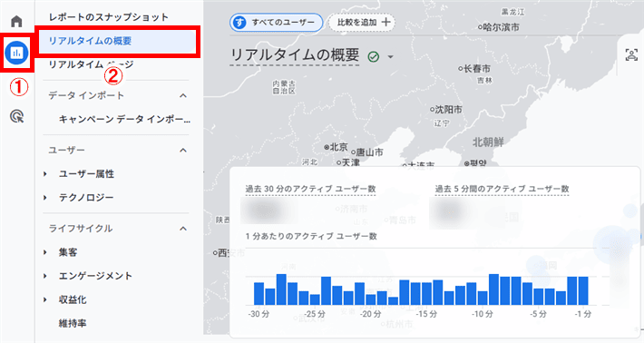Click 哈尔滨市 on the map
The height and width of the screenshot is (343, 644).
[x=499, y=27]
